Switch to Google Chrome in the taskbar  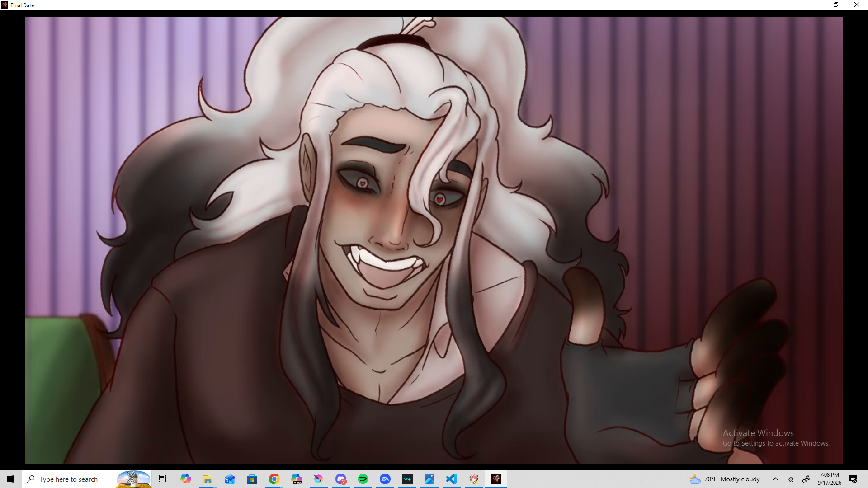(x=274, y=479)
